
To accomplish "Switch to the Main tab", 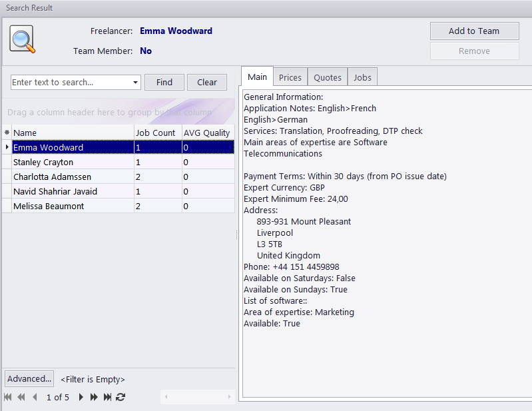I will pos(257,77).
